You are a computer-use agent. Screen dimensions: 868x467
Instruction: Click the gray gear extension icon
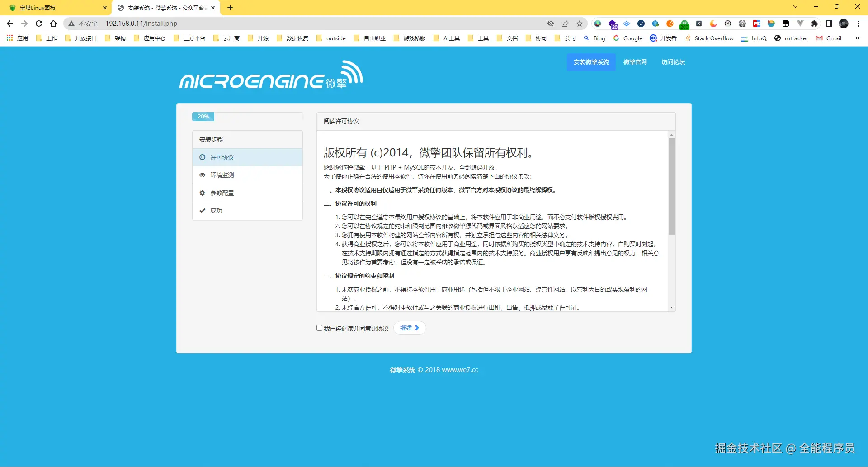coord(742,24)
